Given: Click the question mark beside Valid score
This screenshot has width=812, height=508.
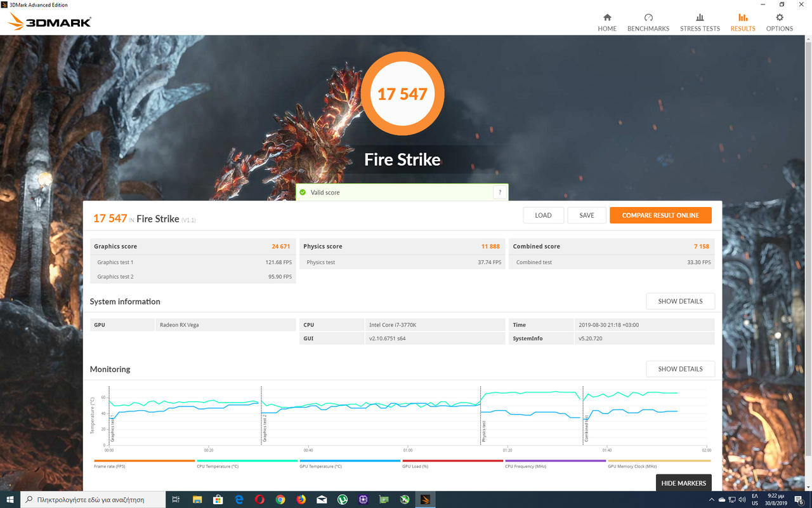Looking at the screenshot, I should pyautogui.click(x=500, y=192).
